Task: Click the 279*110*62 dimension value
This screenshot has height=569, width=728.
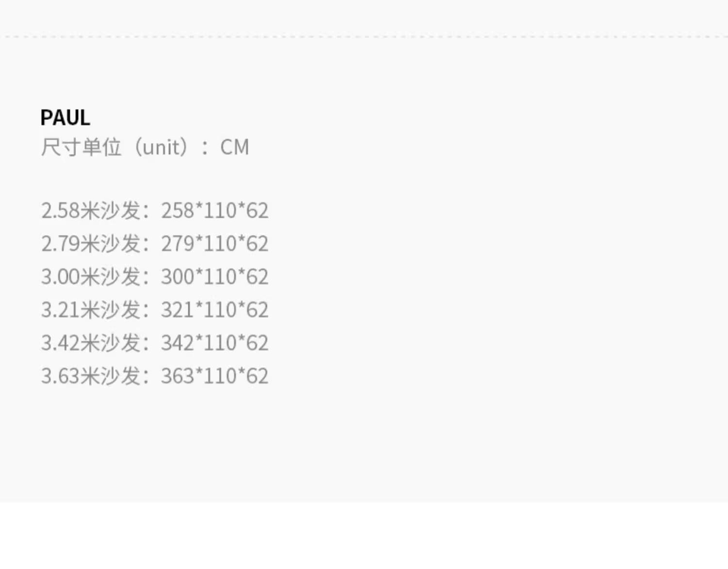Action: (x=215, y=244)
